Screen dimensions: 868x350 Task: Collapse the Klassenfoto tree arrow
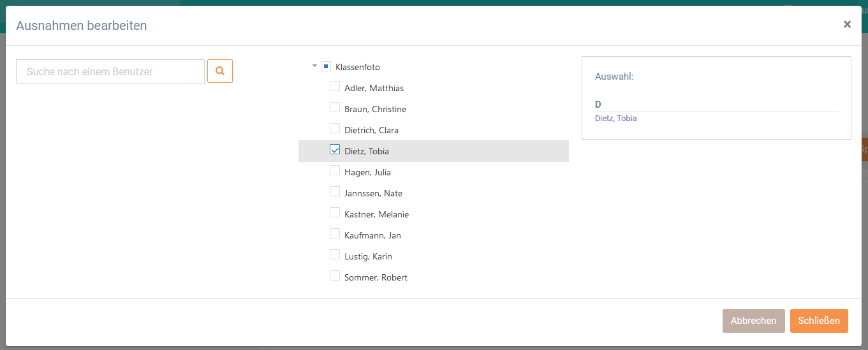(314, 66)
